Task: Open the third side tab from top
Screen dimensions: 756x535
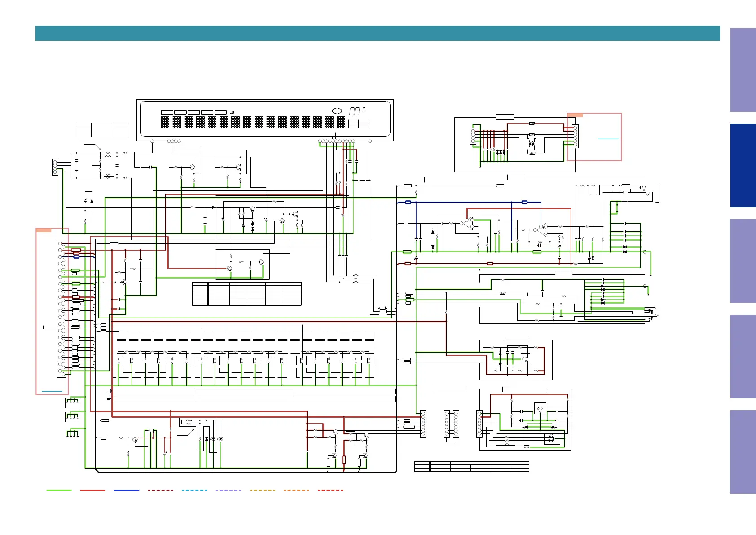Action: pyautogui.click(x=743, y=261)
